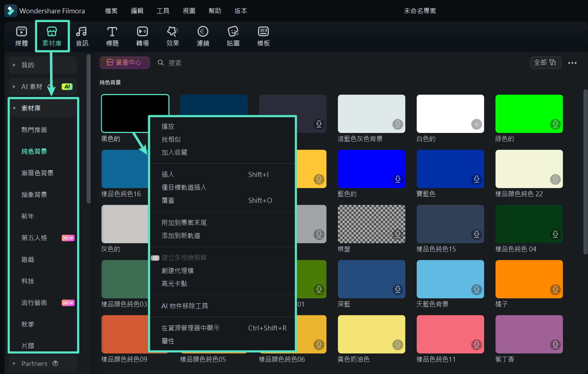The width and height of the screenshot is (588, 374).
Task: Select the 漸層色背景 category
Action: [37, 173]
